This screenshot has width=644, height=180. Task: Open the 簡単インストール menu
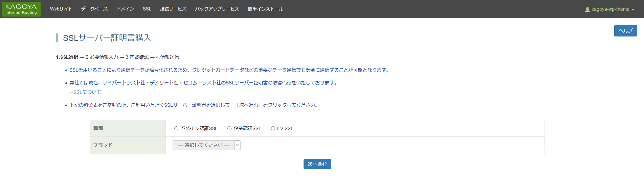click(266, 9)
